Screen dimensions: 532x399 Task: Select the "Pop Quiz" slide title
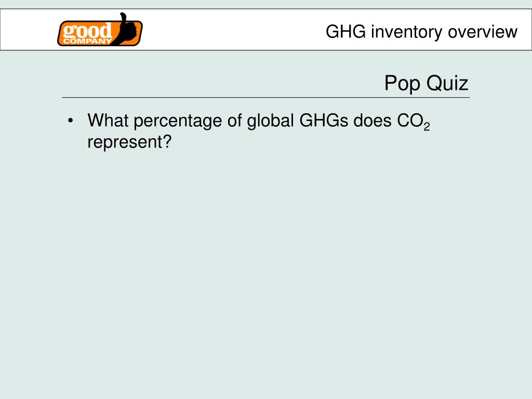click(x=426, y=83)
